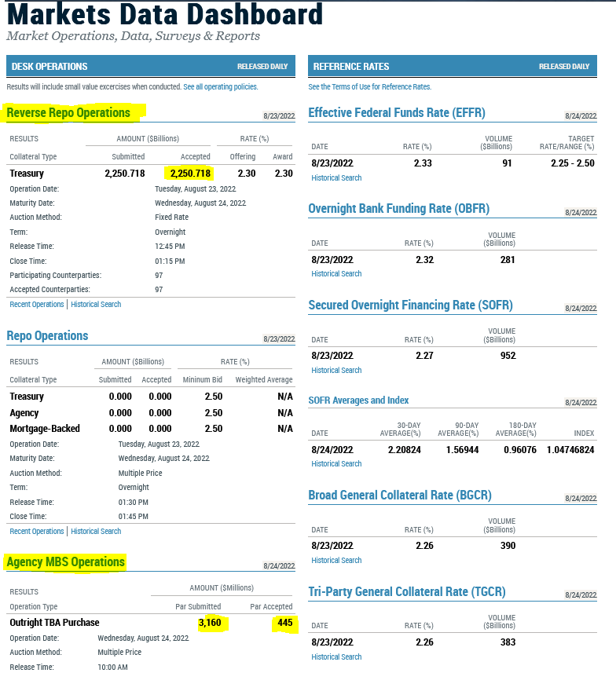Click Participating Counterparties value 97
This screenshot has height=673, width=616.
click(x=159, y=275)
